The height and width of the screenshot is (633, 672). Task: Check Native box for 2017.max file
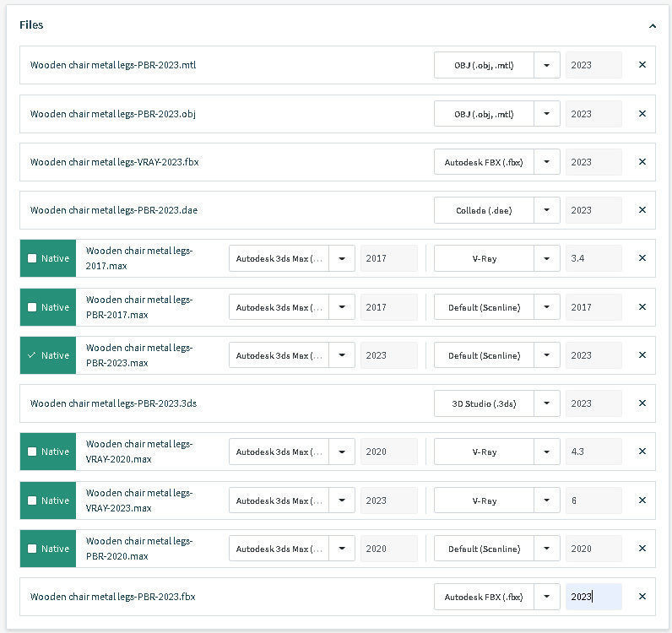coord(32,259)
